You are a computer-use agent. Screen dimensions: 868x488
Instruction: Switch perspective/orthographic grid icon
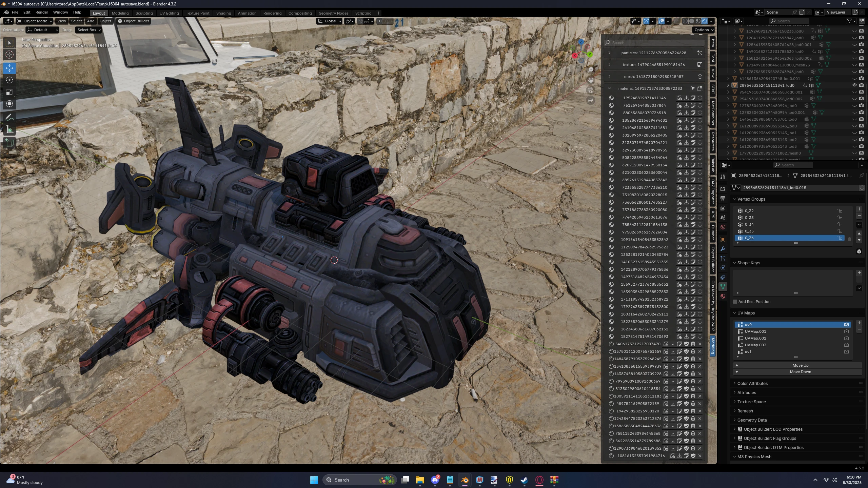click(x=591, y=100)
